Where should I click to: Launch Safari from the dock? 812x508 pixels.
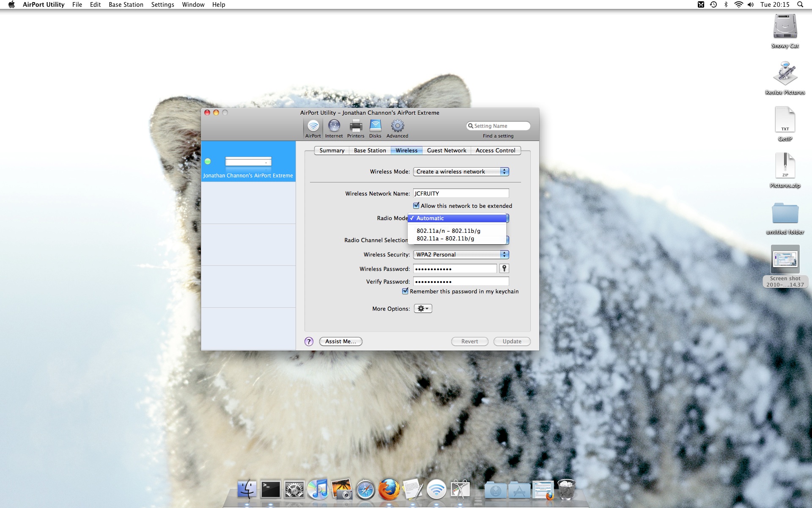(365, 490)
